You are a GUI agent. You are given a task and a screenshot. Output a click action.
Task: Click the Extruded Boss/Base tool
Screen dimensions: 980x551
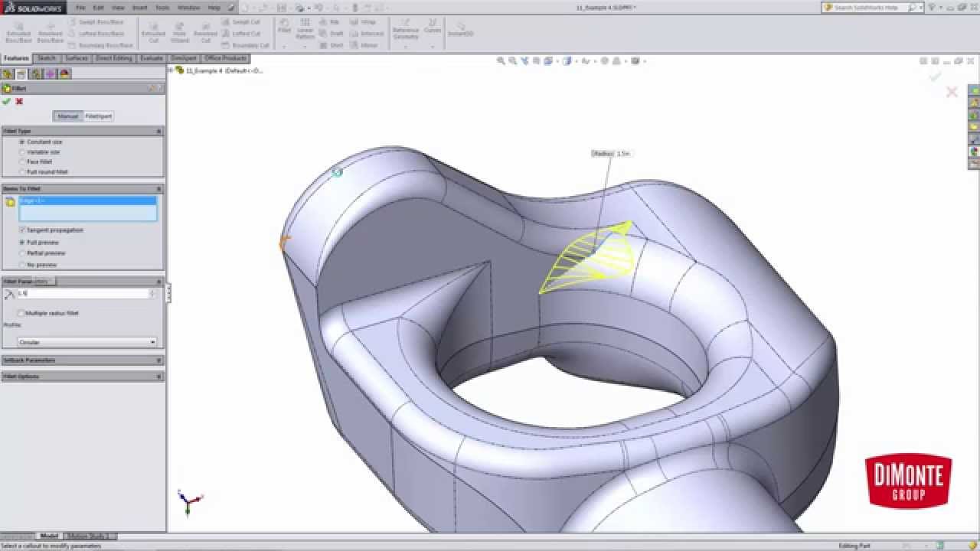(18, 32)
